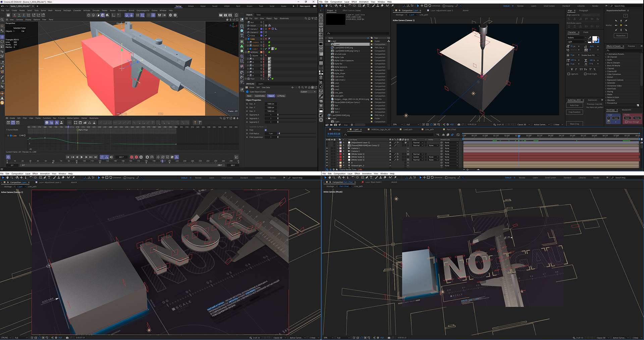The height and width of the screenshot is (340, 644).
Task: Click the Take Snapshot camera icon in the top-right viewer
Action: [x=459, y=124]
